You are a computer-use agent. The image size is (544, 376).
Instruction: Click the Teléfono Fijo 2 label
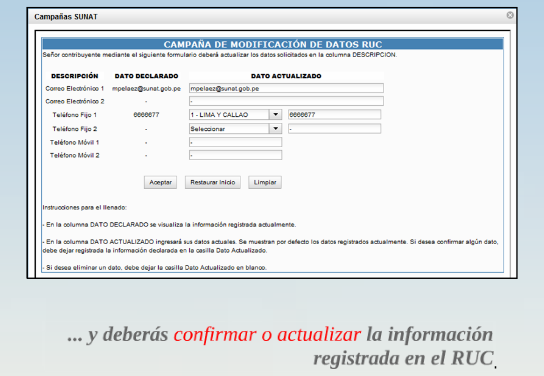click(x=75, y=129)
